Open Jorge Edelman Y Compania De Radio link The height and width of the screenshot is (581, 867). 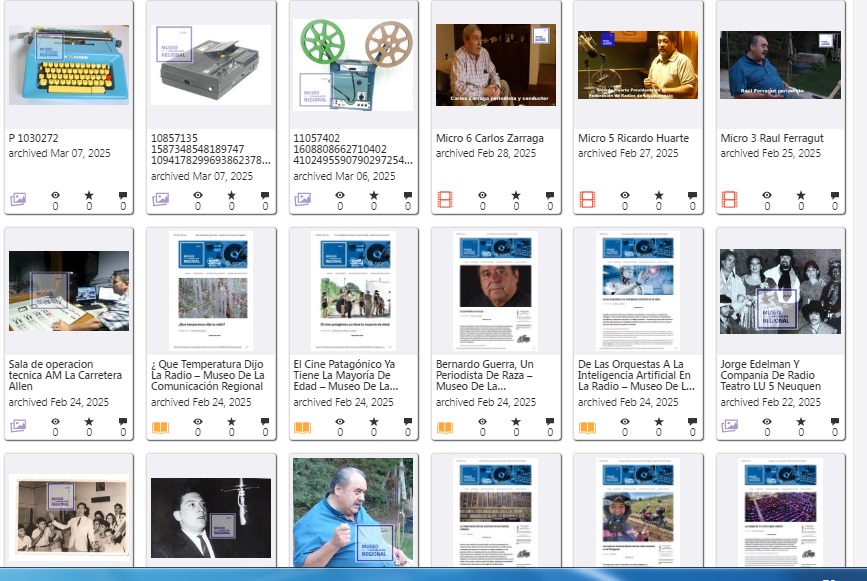[770, 375]
